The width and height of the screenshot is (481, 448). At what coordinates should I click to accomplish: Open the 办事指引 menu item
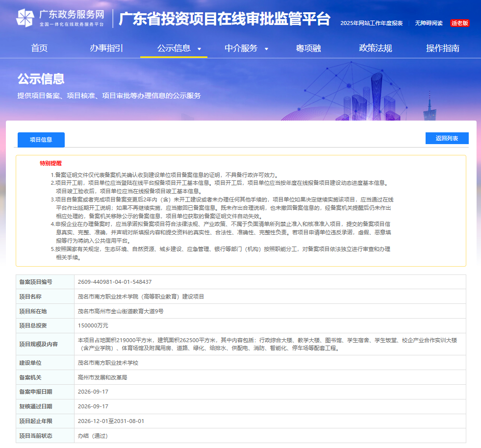click(106, 48)
